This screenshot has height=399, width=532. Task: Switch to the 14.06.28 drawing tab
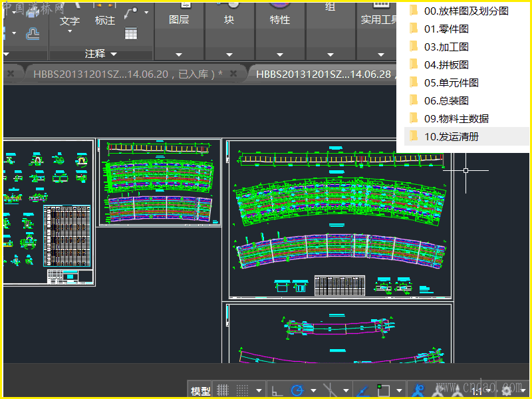323,74
